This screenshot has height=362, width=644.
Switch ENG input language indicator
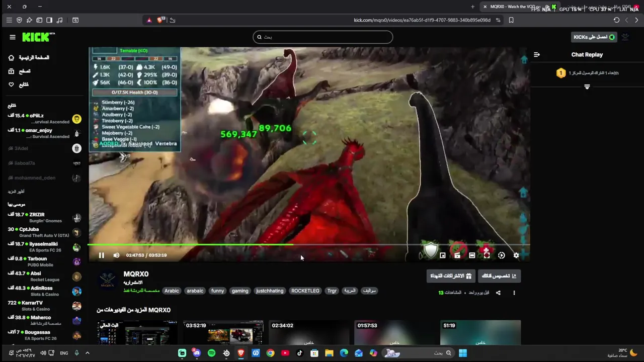64,353
